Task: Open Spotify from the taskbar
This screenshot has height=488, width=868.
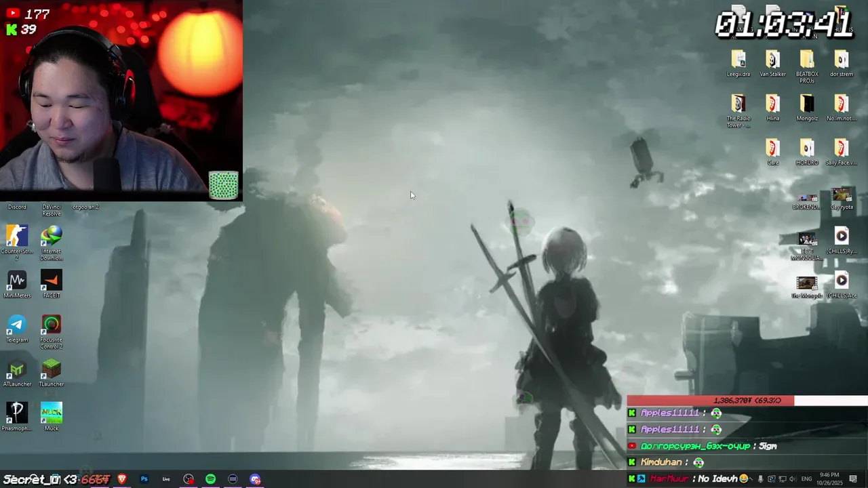Action: coord(210,479)
